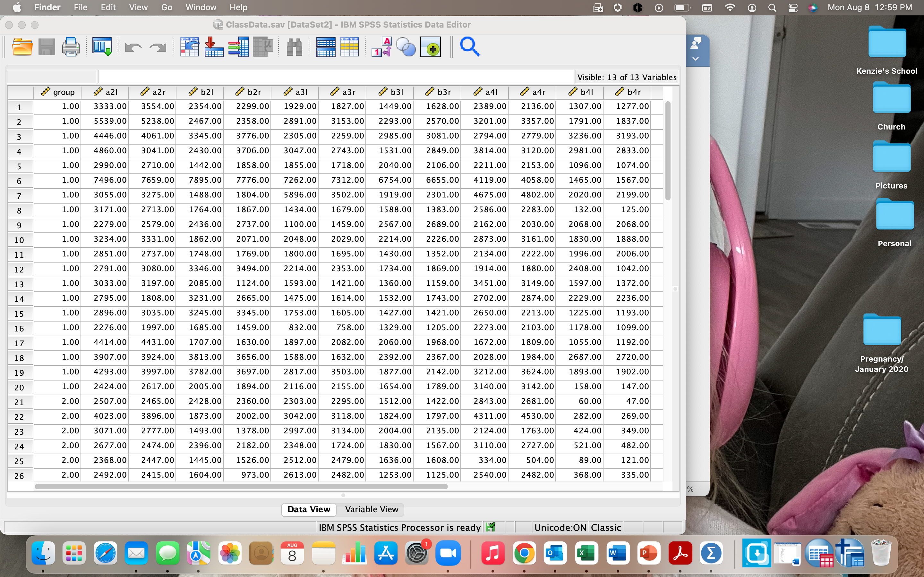Find data using the binoculars icon
Viewport: 924px width, 577px height.
[294, 46]
